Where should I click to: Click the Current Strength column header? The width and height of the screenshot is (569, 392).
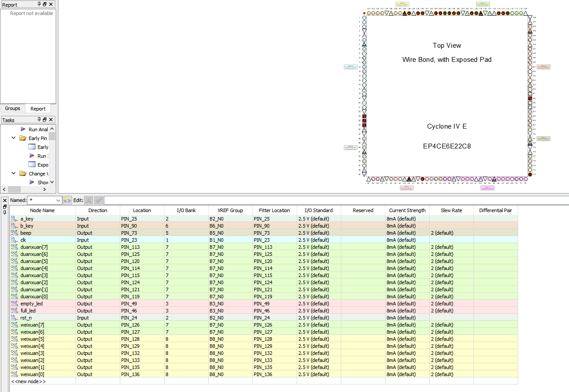point(407,210)
